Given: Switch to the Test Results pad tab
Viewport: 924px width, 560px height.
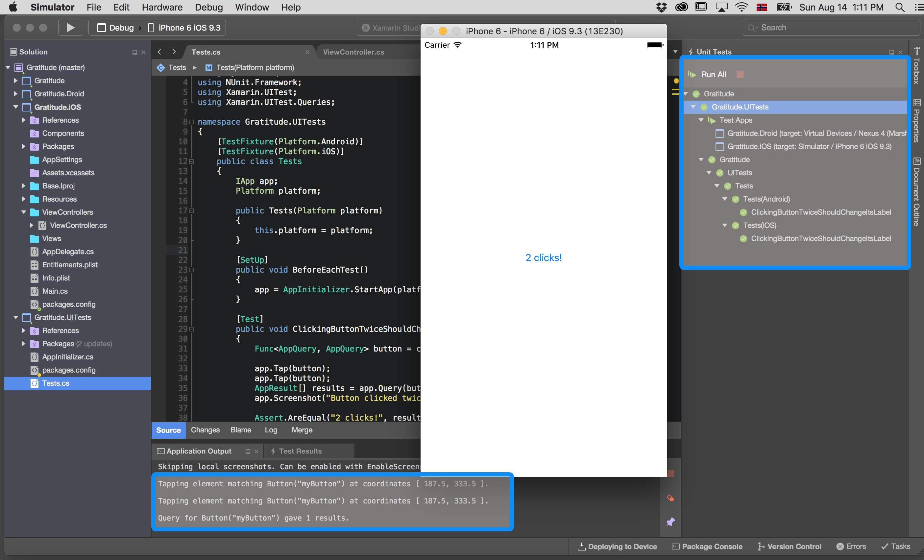Looking at the screenshot, I should coord(300,451).
